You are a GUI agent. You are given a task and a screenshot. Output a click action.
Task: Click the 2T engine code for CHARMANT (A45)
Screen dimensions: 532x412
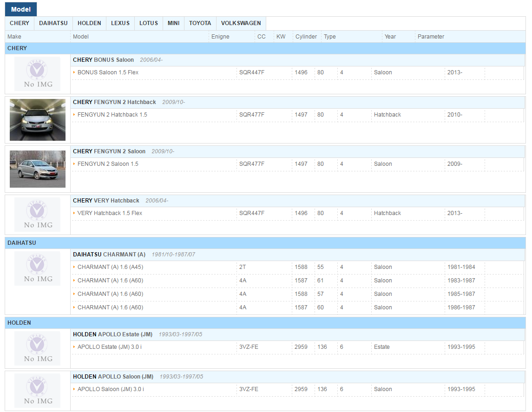(x=243, y=267)
